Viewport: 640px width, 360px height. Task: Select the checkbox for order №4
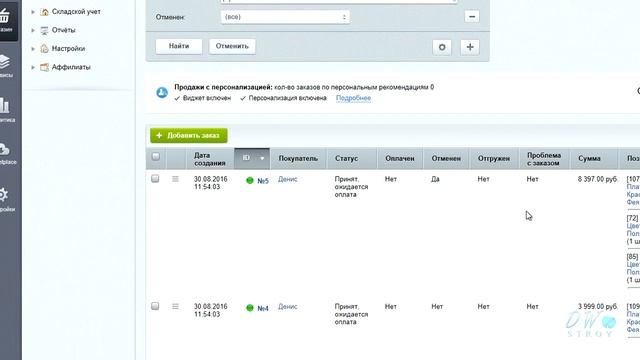[155, 306]
